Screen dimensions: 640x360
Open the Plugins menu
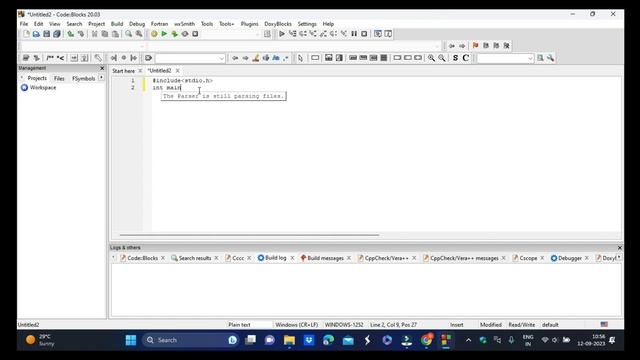point(249,24)
